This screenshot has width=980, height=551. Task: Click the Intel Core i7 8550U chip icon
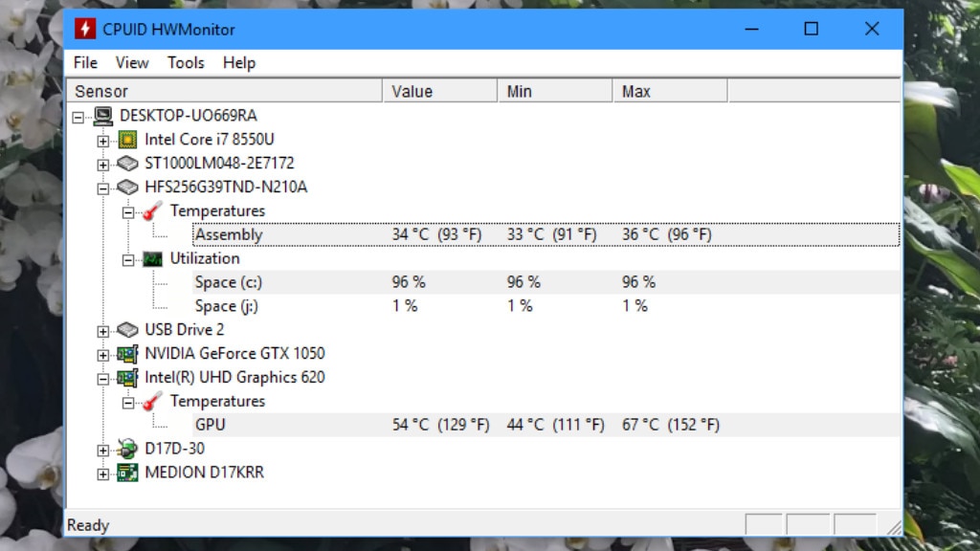[x=127, y=140]
